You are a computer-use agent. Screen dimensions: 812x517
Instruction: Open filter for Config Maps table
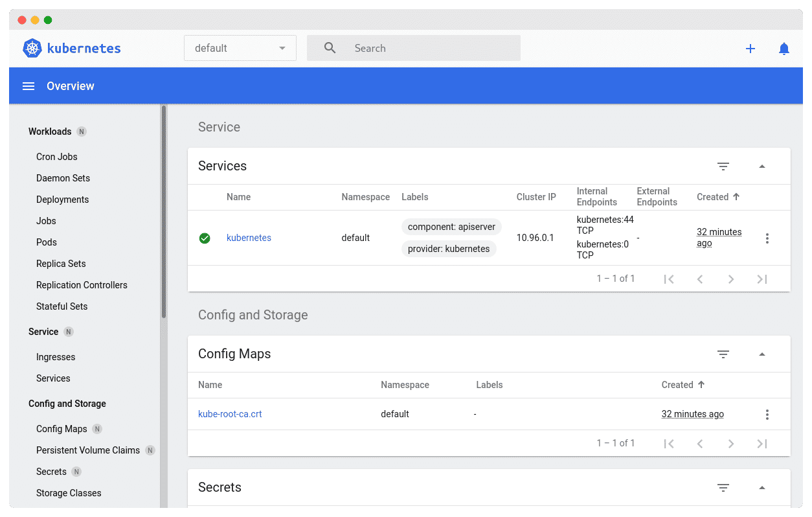point(723,354)
